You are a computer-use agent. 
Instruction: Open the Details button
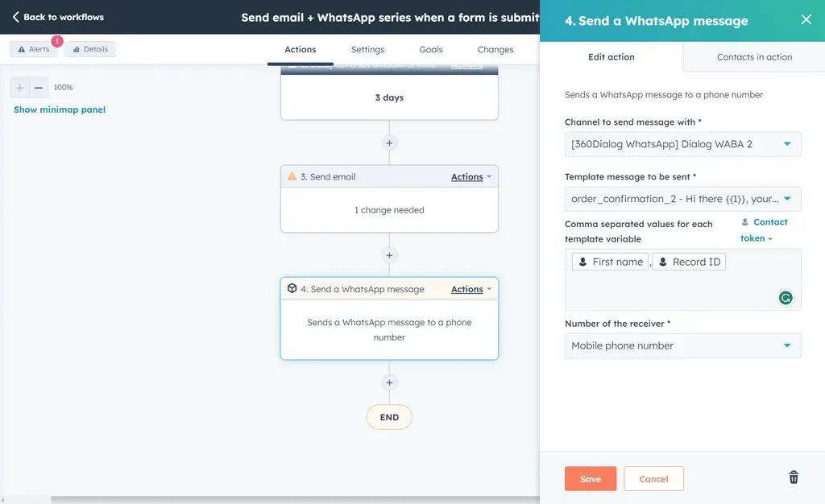pos(90,49)
